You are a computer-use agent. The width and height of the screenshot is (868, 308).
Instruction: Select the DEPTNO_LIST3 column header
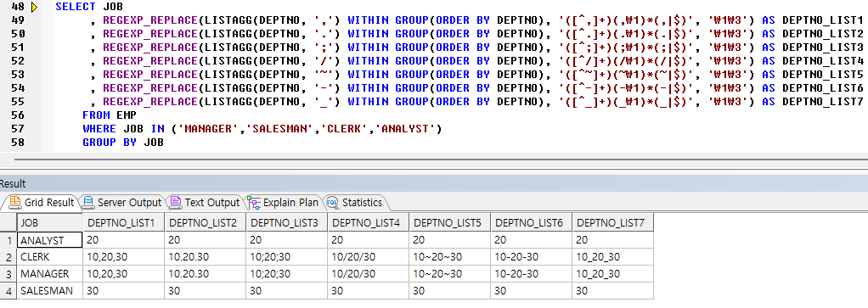pyautogui.click(x=287, y=222)
